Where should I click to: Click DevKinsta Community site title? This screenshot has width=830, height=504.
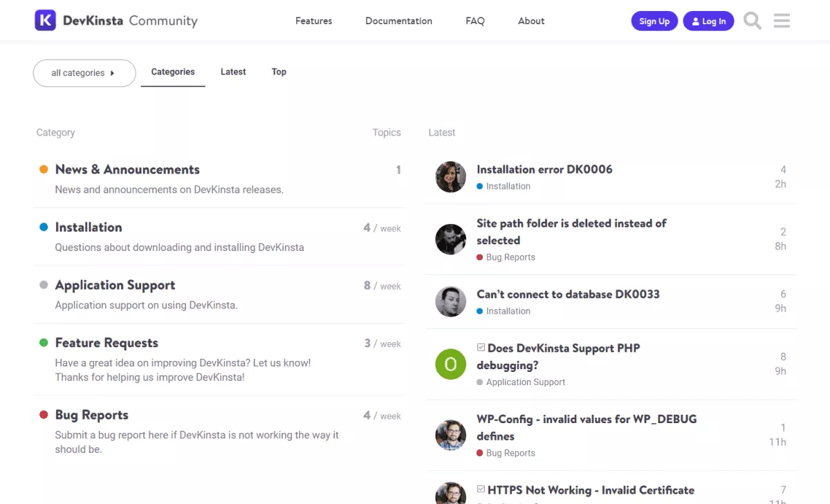(130, 21)
